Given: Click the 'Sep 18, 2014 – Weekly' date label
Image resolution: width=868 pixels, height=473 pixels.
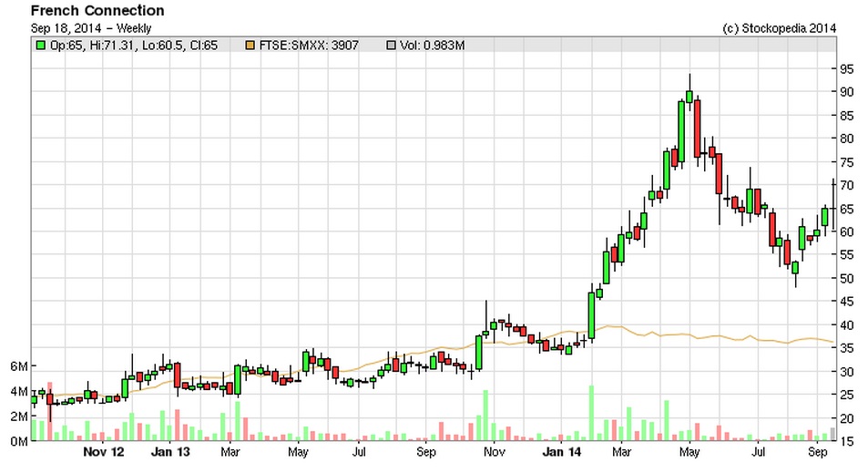Looking at the screenshot, I should [x=91, y=28].
